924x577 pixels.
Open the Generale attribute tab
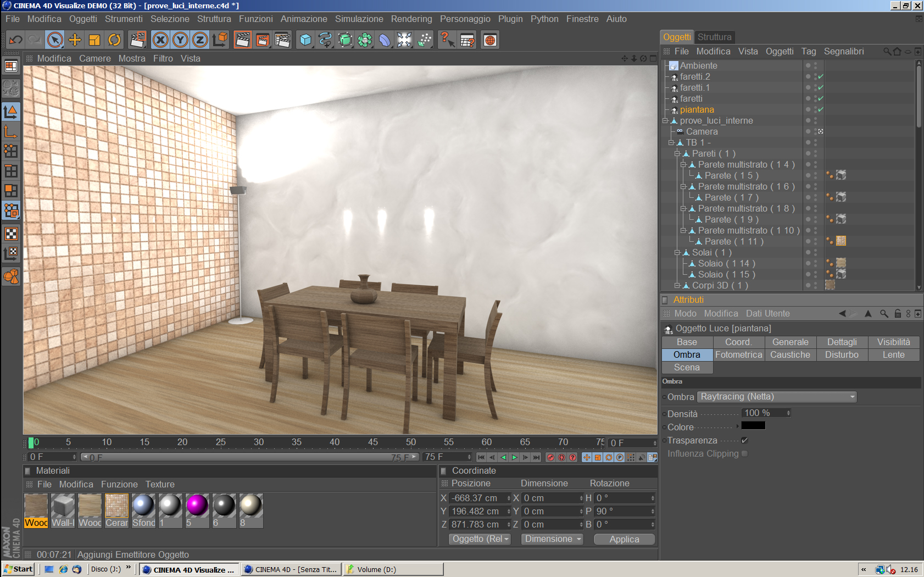click(x=791, y=342)
